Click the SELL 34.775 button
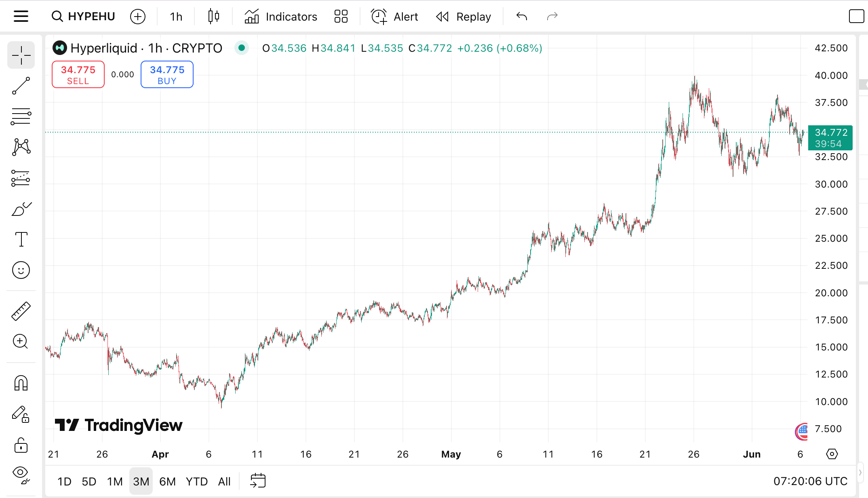Image resolution: width=868 pixels, height=498 pixels. (x=78, y=74)
